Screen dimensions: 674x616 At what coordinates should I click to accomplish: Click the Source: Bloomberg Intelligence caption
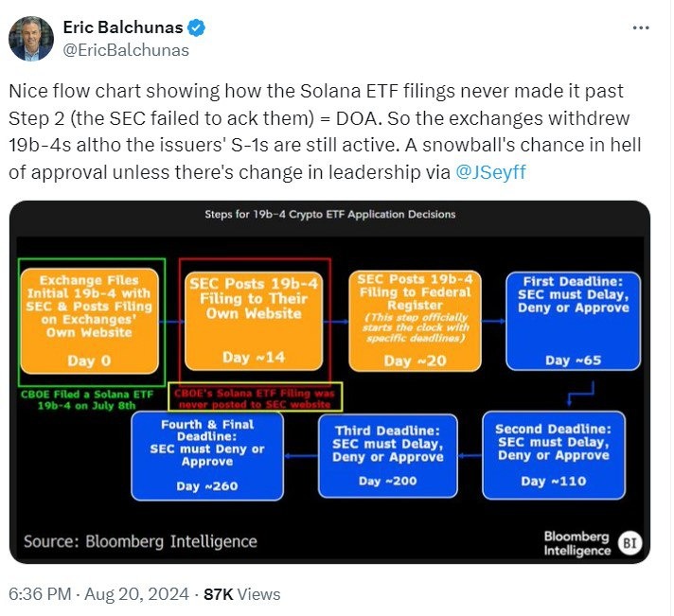(x=140, y=541)
